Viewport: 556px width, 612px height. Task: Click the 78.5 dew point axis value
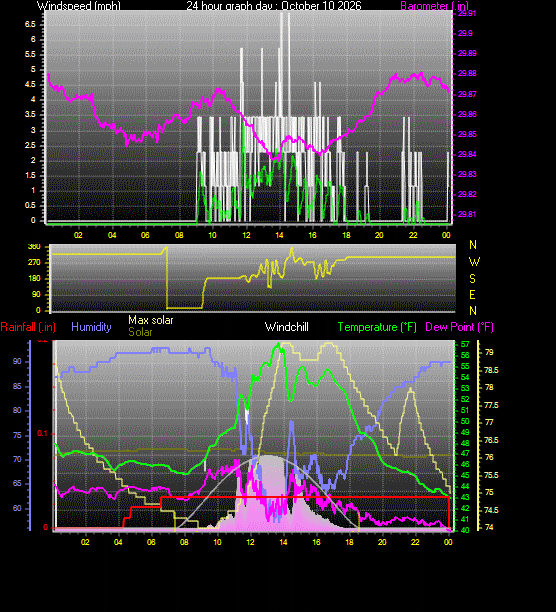(x=491, y=370)
